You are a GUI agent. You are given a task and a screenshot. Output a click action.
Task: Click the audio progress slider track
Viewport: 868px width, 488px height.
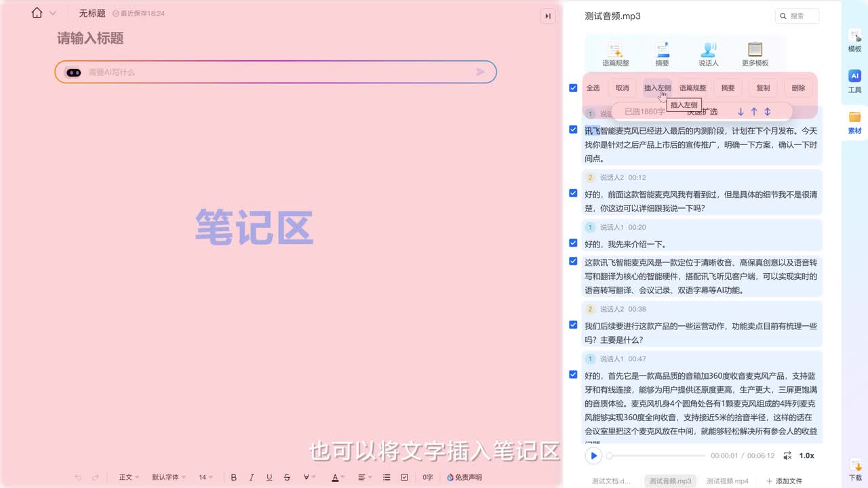click(x=656, y=455)
